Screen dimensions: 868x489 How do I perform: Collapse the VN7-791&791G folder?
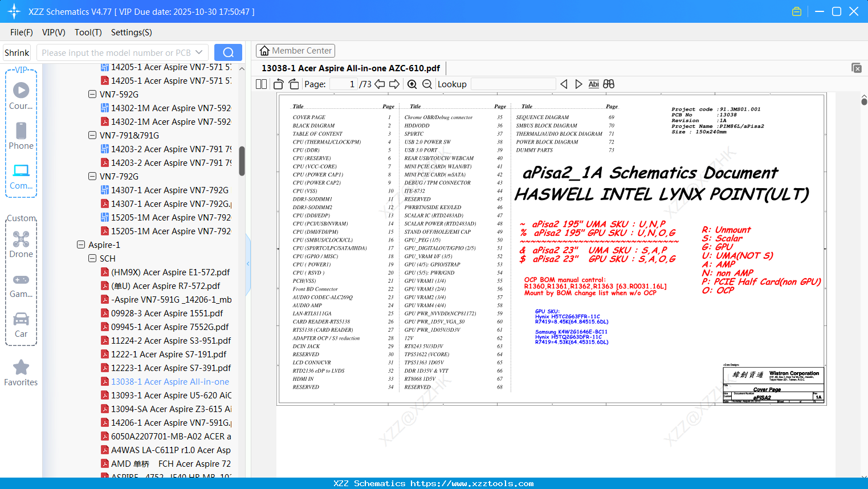click(92, 135)
